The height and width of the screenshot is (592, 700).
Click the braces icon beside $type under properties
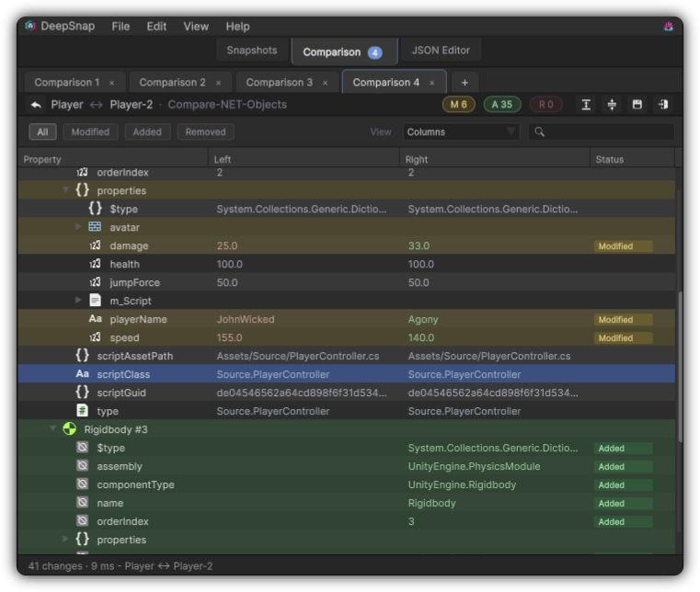pyautogui.click(x=95, y=209)
